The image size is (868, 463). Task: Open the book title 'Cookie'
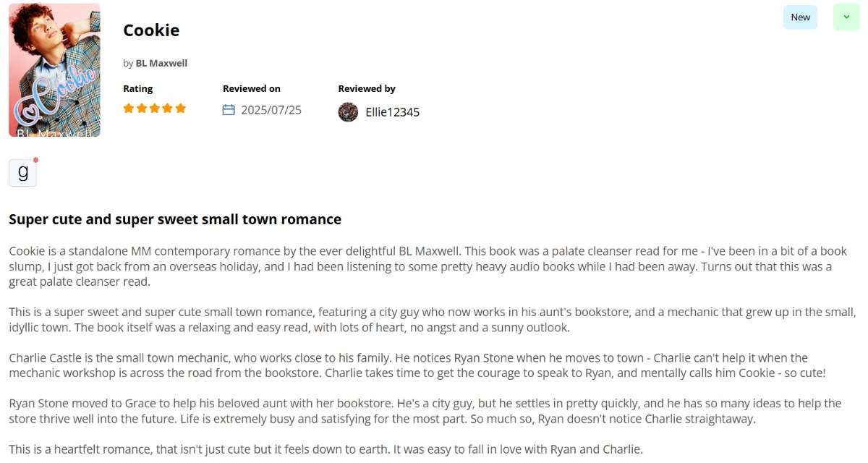151,30
